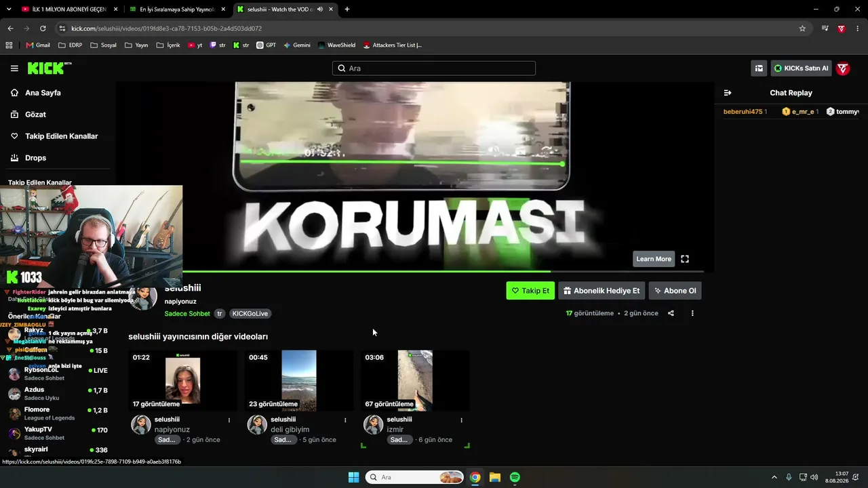
Task: Show hidden system tray icons
Action: 774,477
